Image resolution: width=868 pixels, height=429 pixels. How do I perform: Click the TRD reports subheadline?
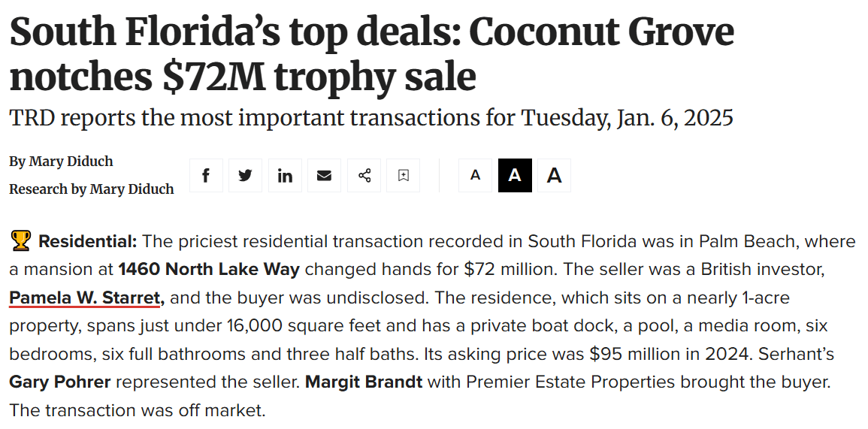pyautogui.click(x=371, y=118)
